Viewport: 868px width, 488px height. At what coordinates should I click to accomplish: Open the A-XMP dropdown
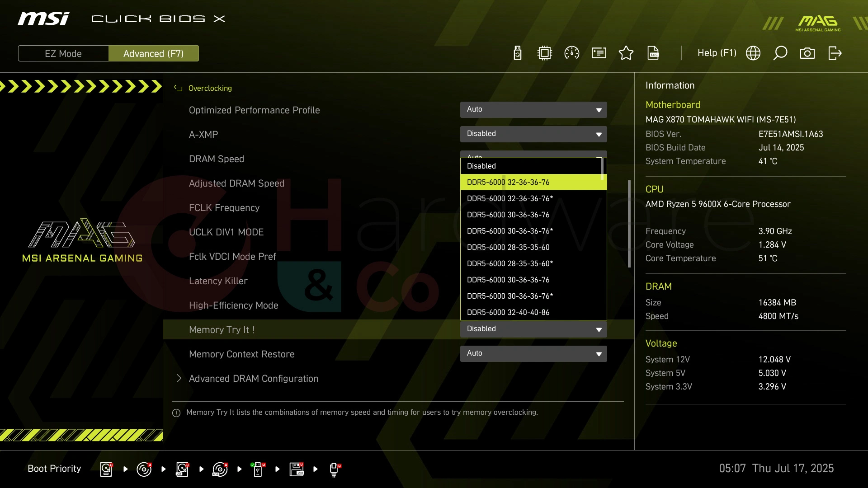click(x=533, y=134)
